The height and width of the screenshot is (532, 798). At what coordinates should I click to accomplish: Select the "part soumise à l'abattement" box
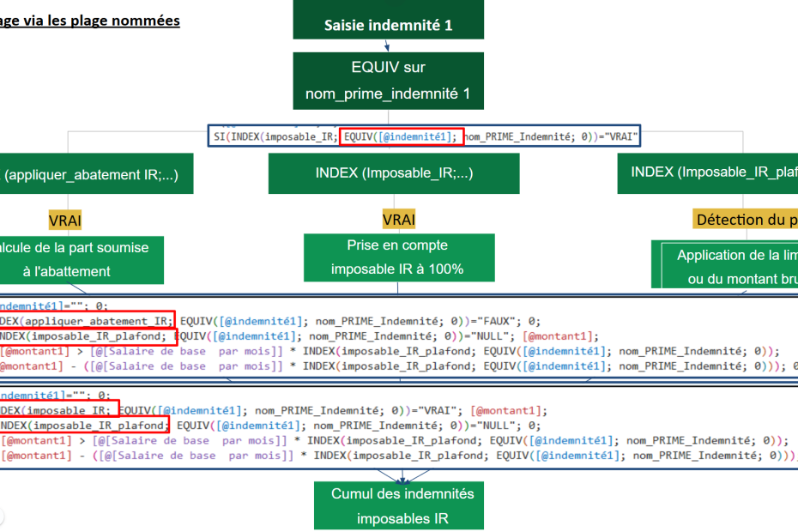(x=82, y=260)
